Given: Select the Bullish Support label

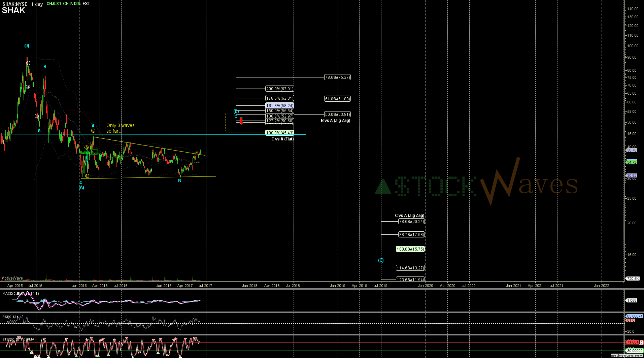Looking at the screenshot, I should [92, 153].
